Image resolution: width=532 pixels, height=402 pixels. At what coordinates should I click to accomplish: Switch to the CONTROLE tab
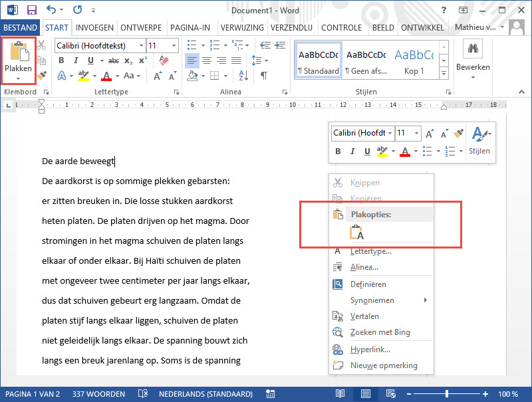(x=341, y=27)
